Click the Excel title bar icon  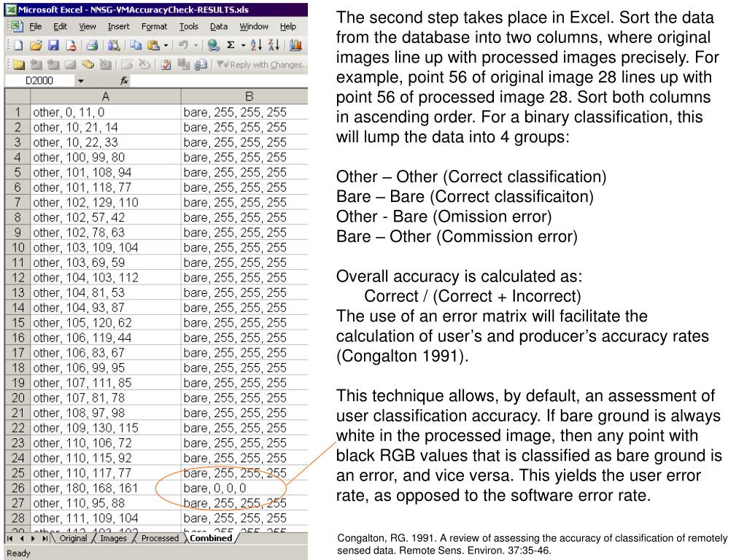[x=11, y=9]
